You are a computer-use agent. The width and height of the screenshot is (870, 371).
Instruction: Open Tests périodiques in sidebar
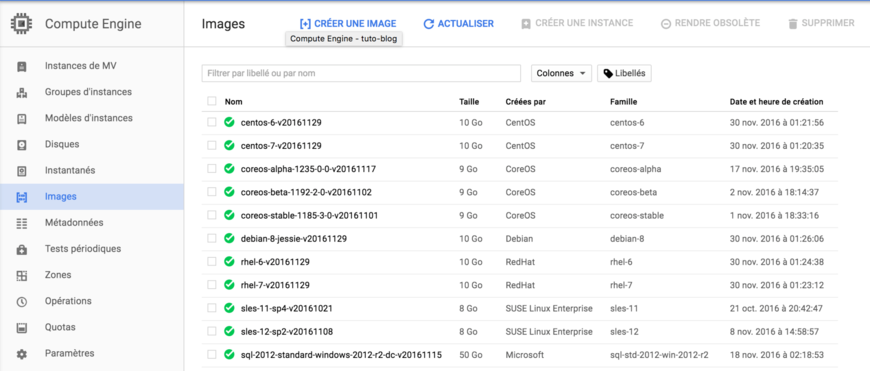click(x=83, y=248)
